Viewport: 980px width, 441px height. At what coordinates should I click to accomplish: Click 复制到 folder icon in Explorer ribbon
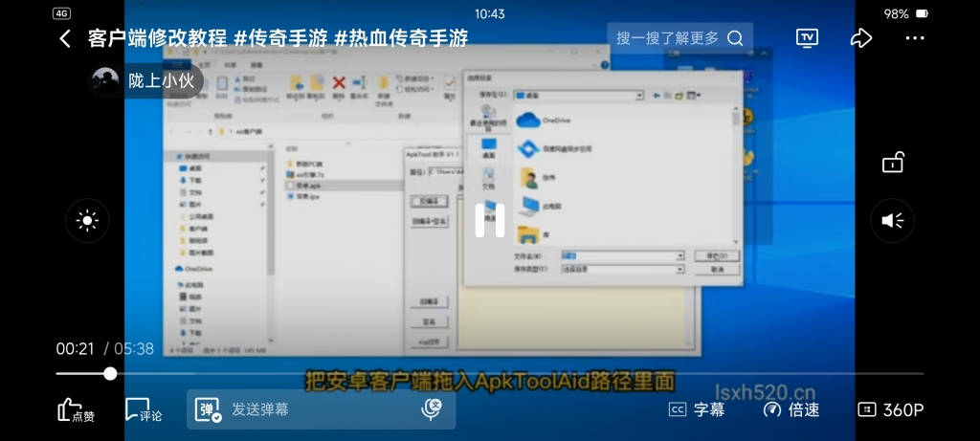pos(317,83)
